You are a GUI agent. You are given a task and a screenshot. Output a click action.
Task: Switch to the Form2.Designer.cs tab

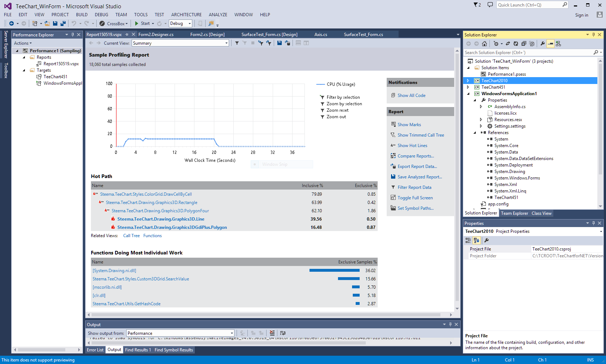156,35
